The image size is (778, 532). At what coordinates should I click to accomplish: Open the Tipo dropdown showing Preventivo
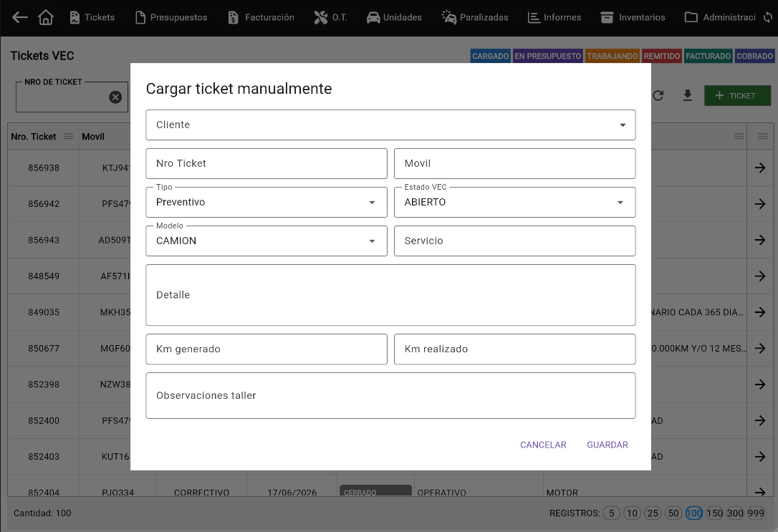tap(266, 203)
